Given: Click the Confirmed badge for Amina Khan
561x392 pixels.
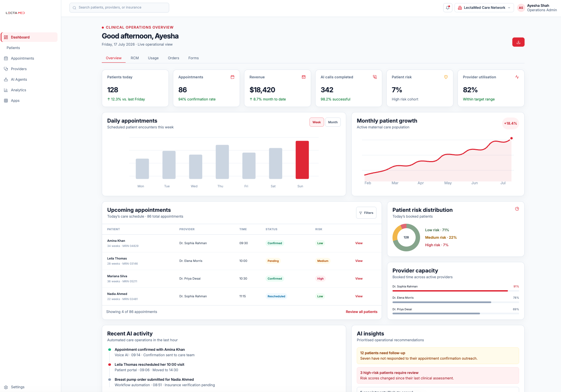Looking at the screenshot, I should (x=275, y=243).
